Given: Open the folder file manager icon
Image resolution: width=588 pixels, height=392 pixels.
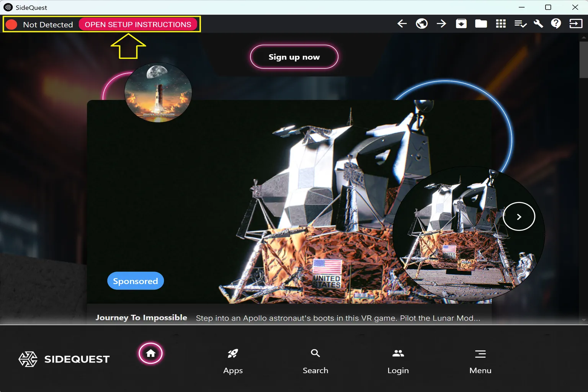Looking at the screenshot, I should pos(481,24).
